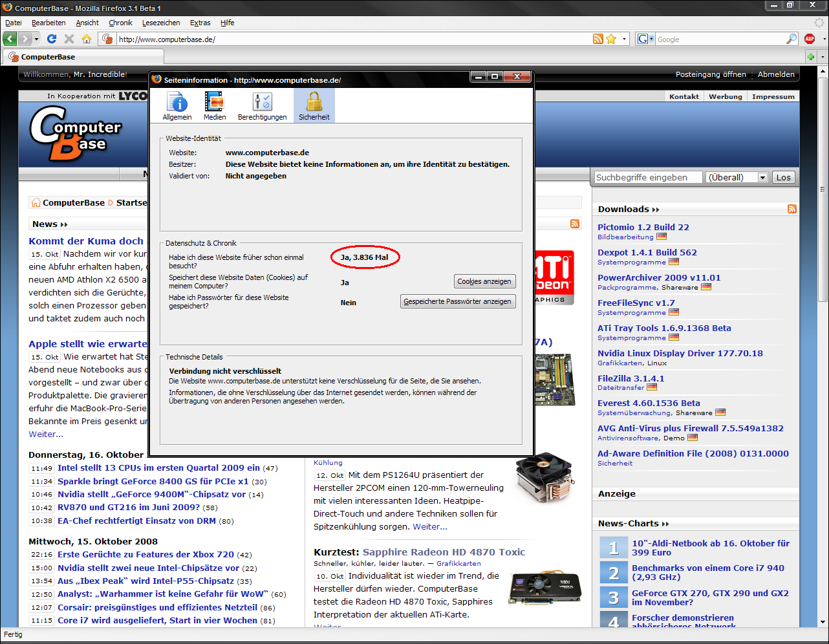Click the CPU cooler article thumbnail

coord(545,478)
